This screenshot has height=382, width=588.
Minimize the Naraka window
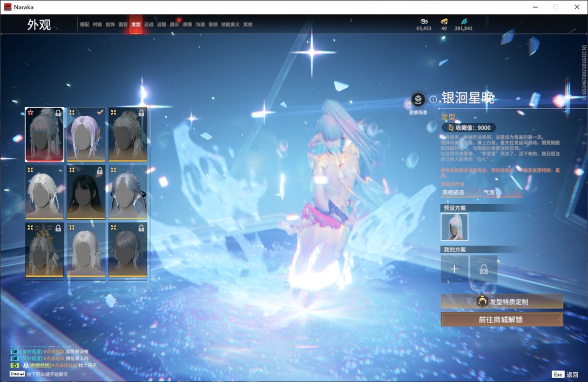(535, 7)
